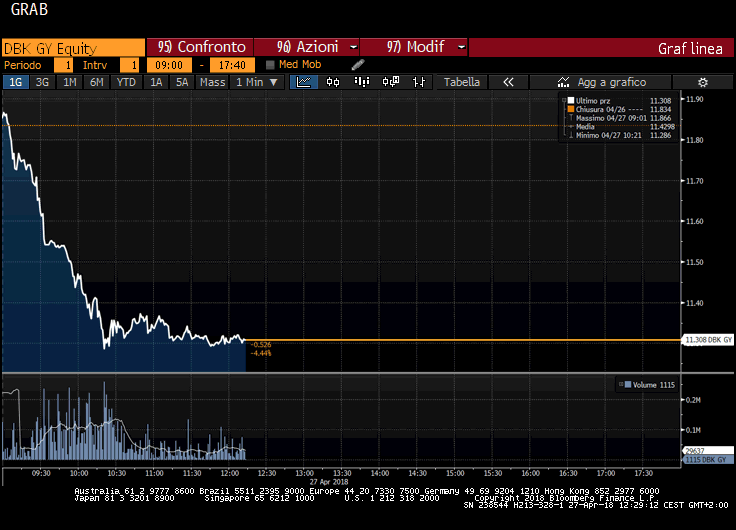Click the 0.2M volume axis label
The width and height of the screenshot is (736, 530).
(x=693, y=400)
